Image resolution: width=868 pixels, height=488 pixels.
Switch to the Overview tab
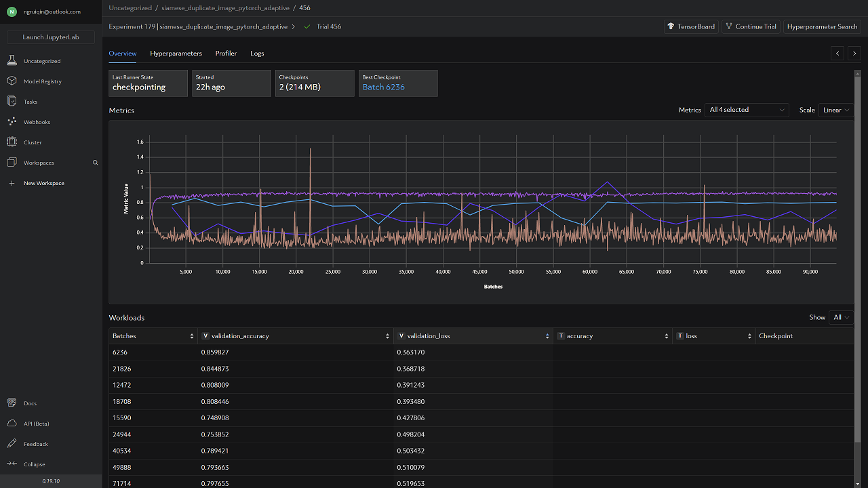click(123, 54)
